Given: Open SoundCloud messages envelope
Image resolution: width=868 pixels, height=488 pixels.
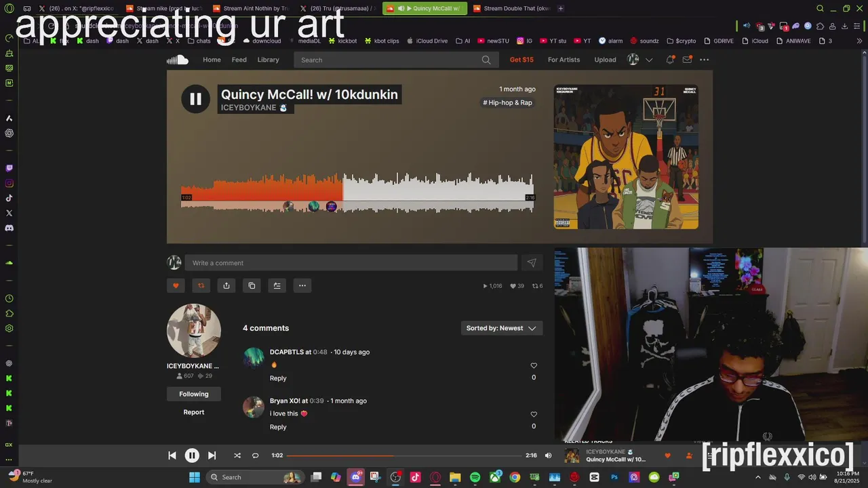Looking at the screenshot, I should 687,60.
